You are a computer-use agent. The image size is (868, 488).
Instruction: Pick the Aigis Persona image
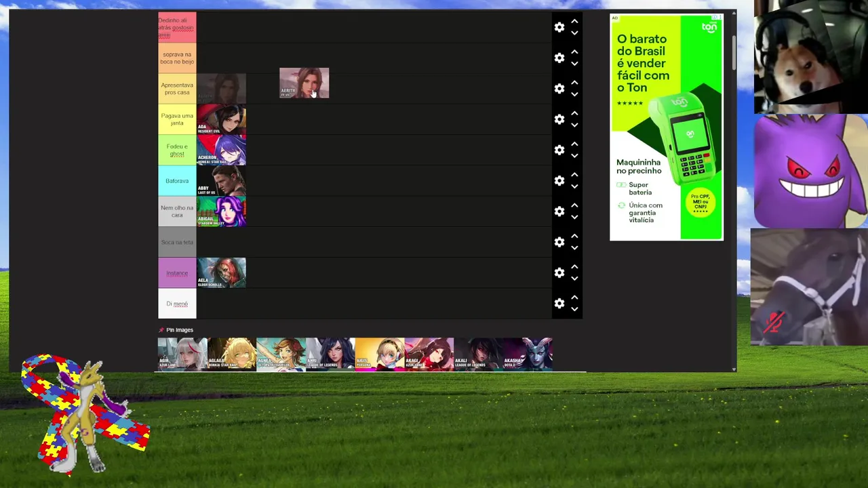(x=380, y=354)
